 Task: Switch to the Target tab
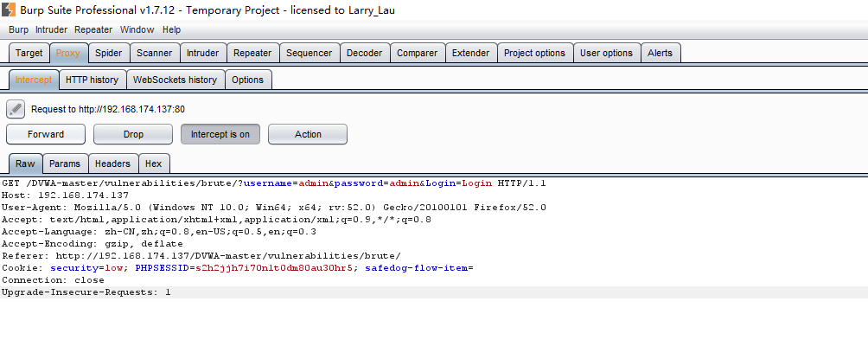[x=29, y=53]
